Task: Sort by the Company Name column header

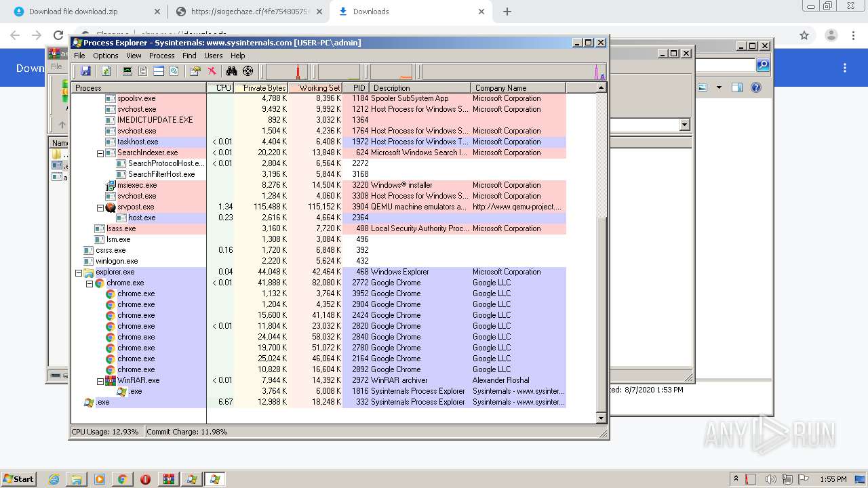Action: [518, 87]
